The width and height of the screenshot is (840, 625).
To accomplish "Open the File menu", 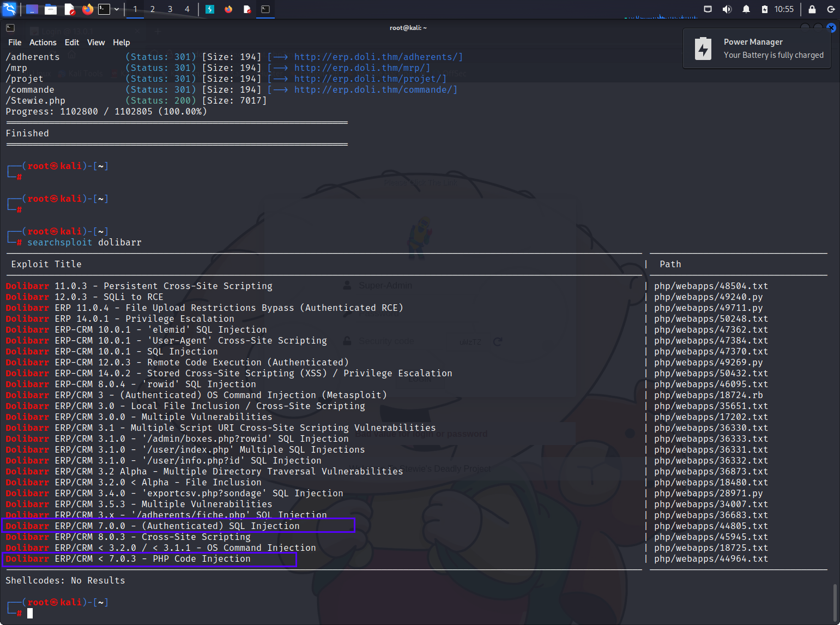I will tap(15, 43).
